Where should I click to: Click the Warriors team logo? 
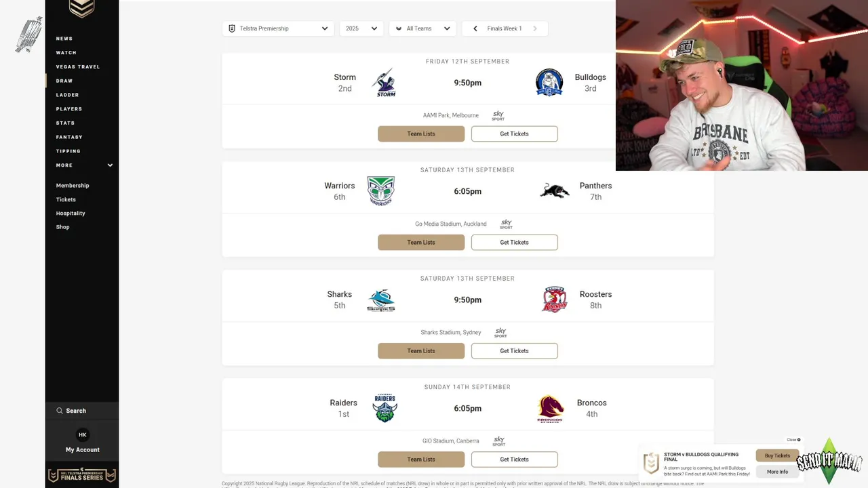point(380,191)
